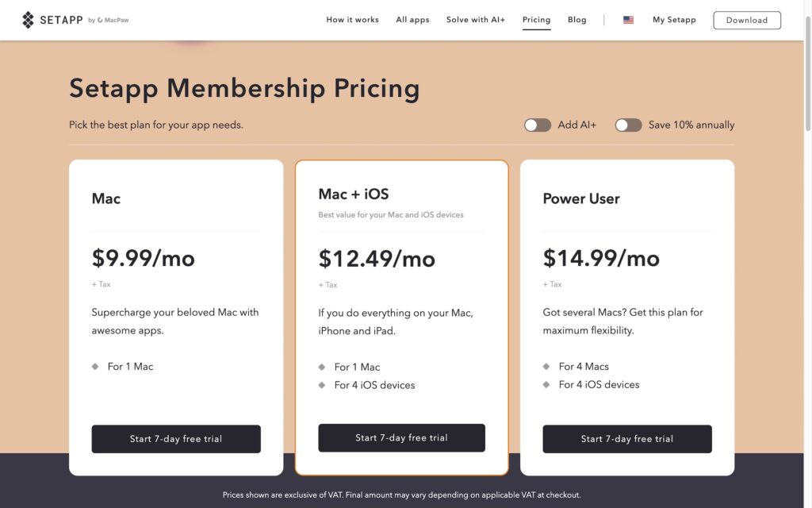Start free trial for Power User plan
The height and width of the screenshot is (508, 812).
click(x=626, y=439)
